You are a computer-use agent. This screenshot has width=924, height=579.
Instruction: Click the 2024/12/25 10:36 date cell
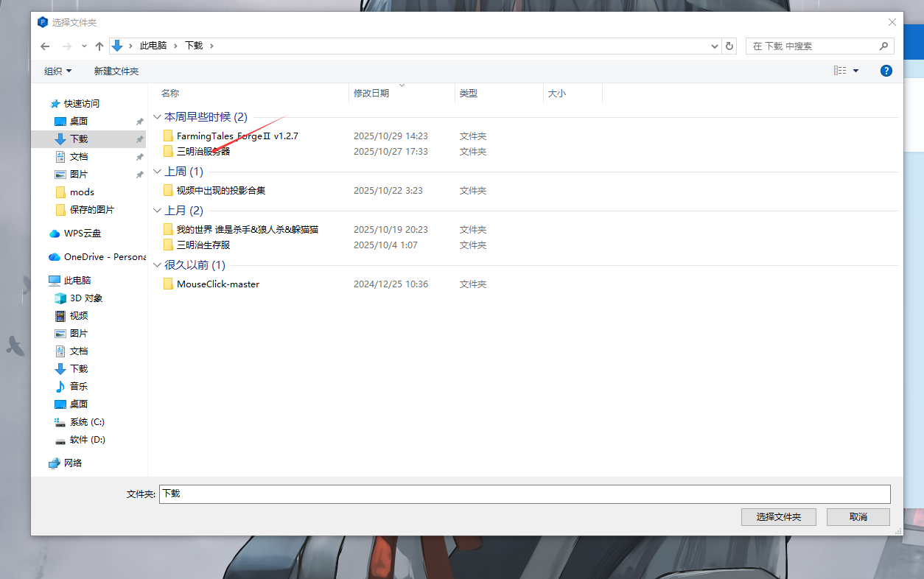pyautogui.click(x=391, y=284)
